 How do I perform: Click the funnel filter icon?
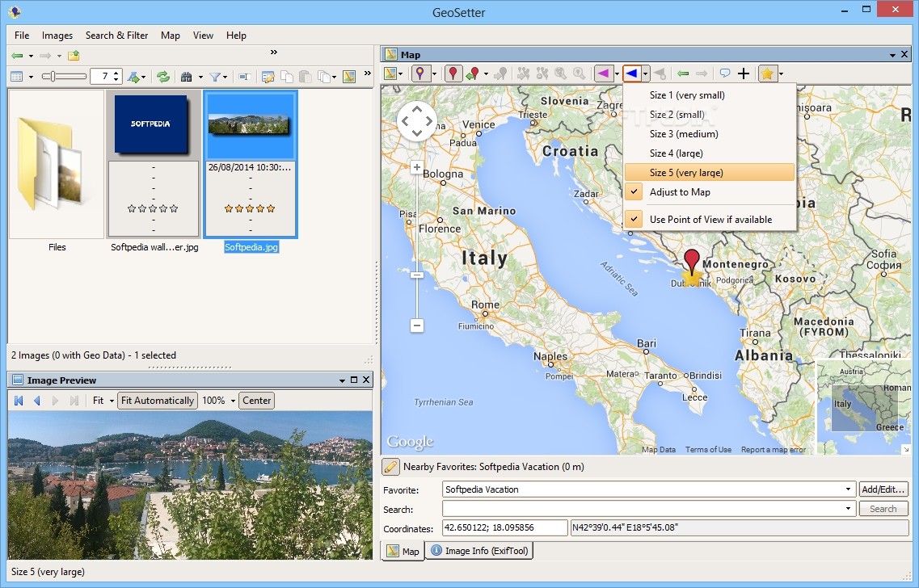click(215, 76)
